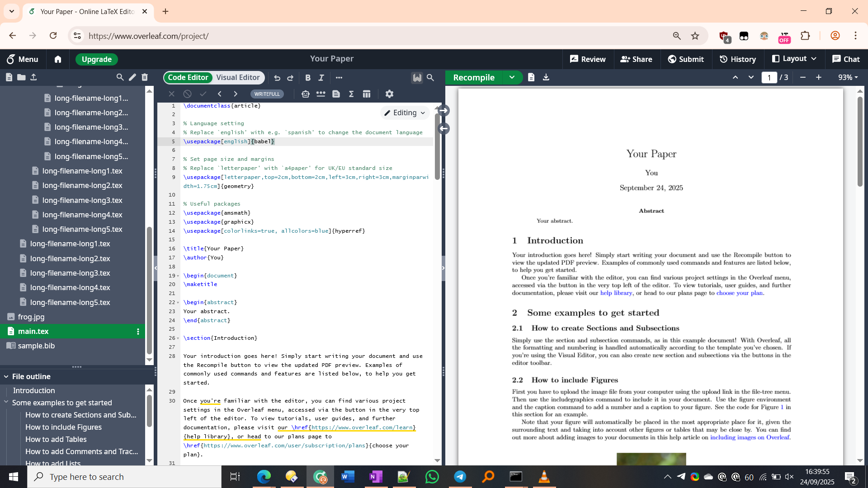Viewport: 868px width, 488px height.
Task: Click the Upgrade button
Action: coord(96,59)
